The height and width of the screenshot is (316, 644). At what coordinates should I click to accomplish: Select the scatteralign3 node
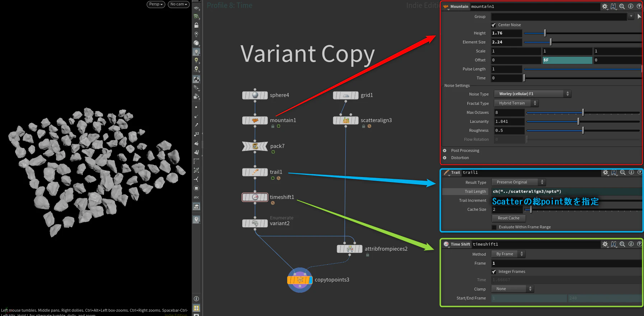tap(346, 120)
